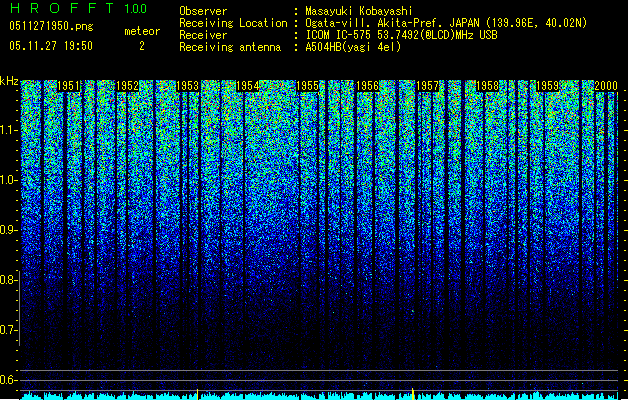The image size is (629, 400).
Task: Click the date 05.11.27 19:50
Action: [51, 46]
